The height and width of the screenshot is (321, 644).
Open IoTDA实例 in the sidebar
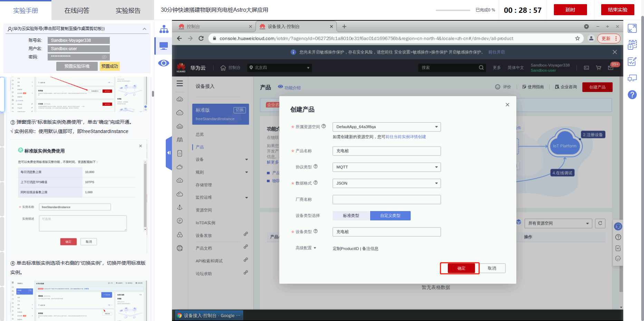pos(205,223)
